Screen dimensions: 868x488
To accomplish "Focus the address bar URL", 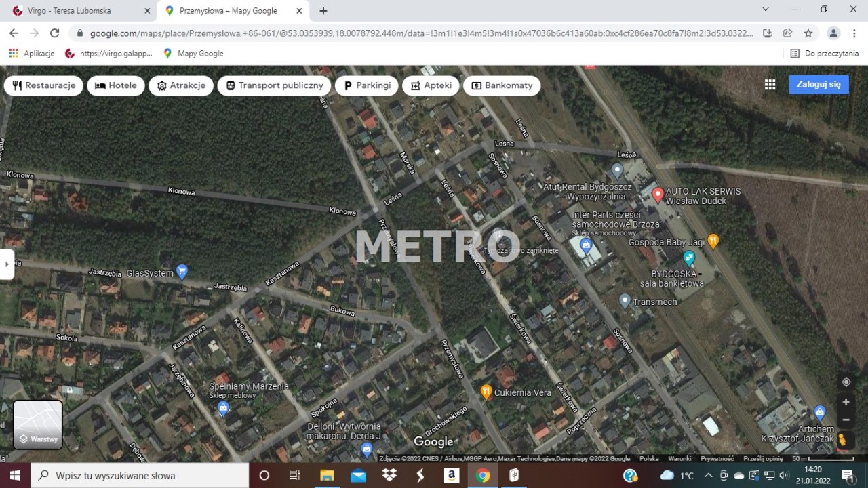I will click(421, 33).
